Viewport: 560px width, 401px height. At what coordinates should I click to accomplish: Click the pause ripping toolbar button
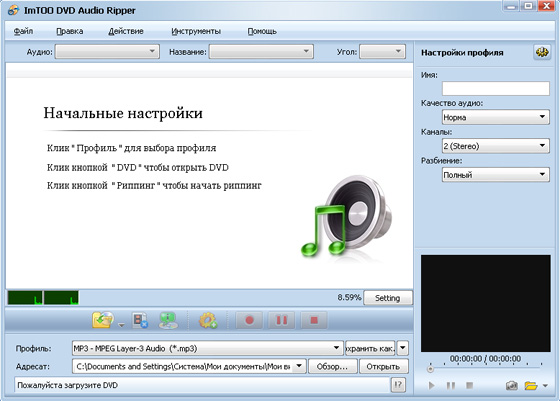281,320
